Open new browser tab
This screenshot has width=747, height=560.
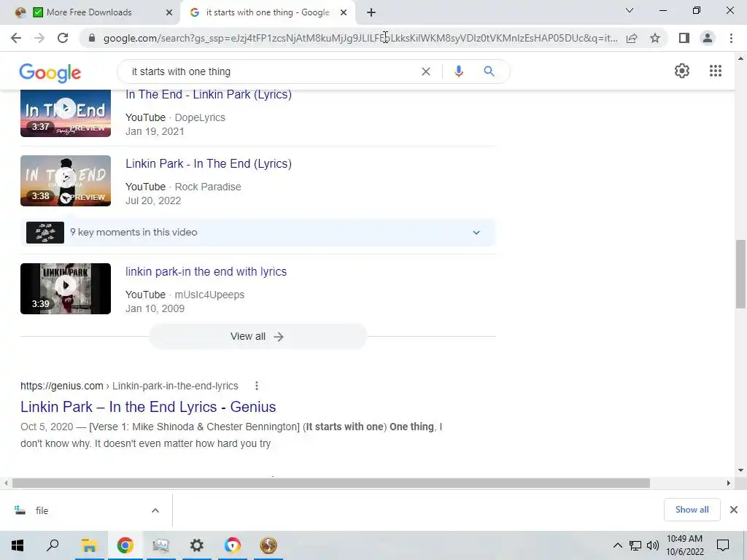[x=371, y=12]
